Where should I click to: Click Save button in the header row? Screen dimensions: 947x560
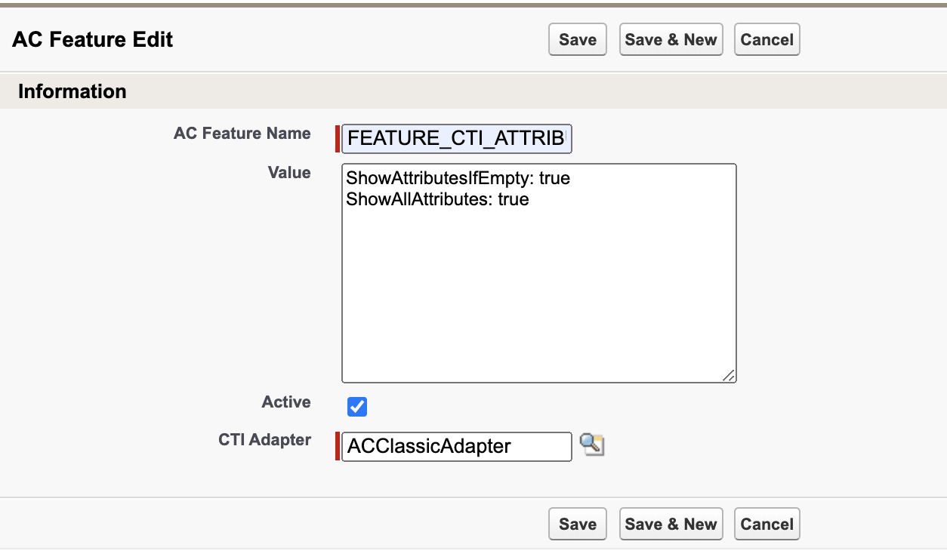click(578, 39)
